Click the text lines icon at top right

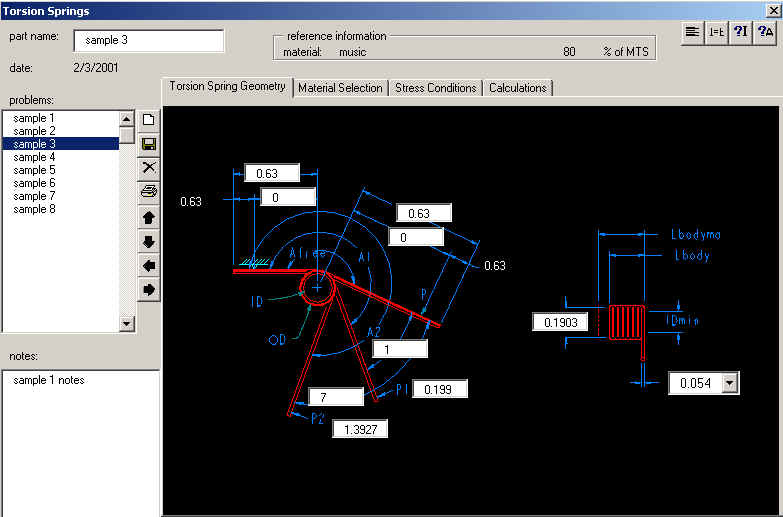click(692, 32)
